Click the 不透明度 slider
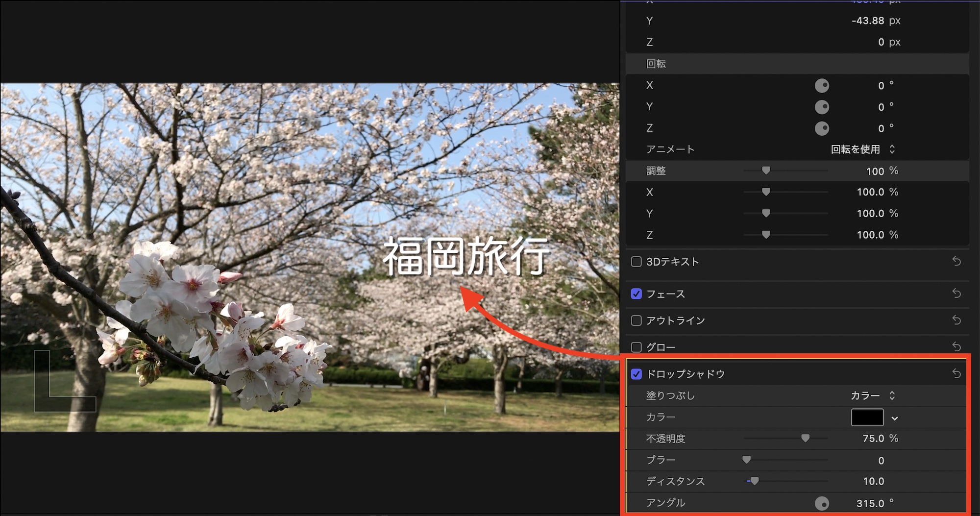 coord(785,438)
